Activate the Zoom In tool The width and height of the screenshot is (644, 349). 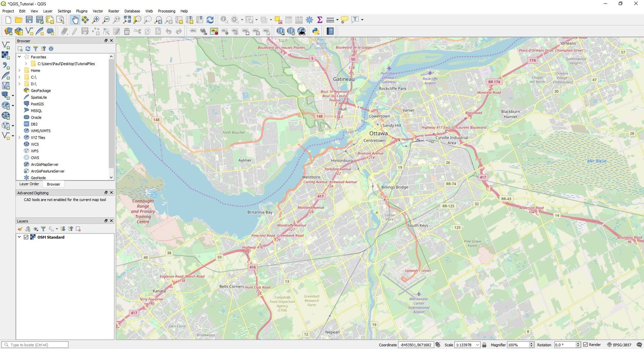96,20
